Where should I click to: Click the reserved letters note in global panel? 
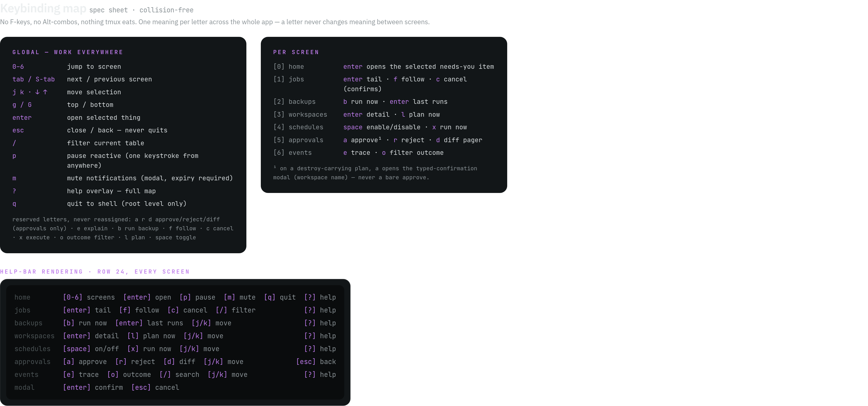123,228
